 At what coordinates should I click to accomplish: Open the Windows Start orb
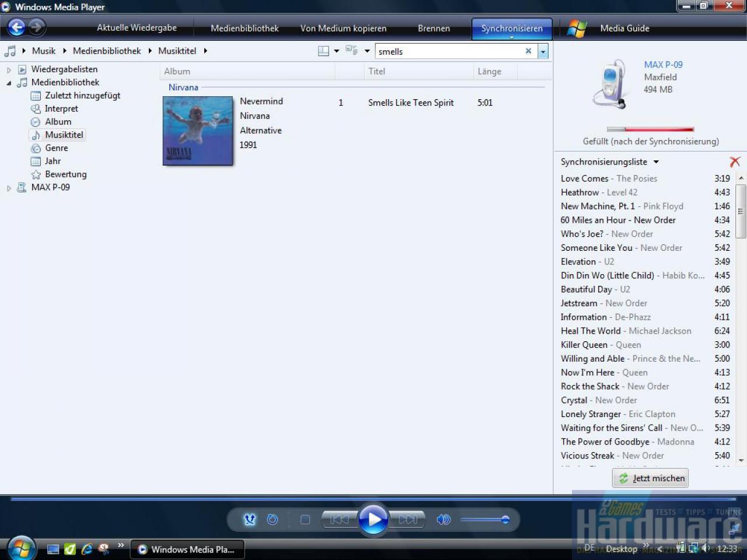[x=21, y=547]
